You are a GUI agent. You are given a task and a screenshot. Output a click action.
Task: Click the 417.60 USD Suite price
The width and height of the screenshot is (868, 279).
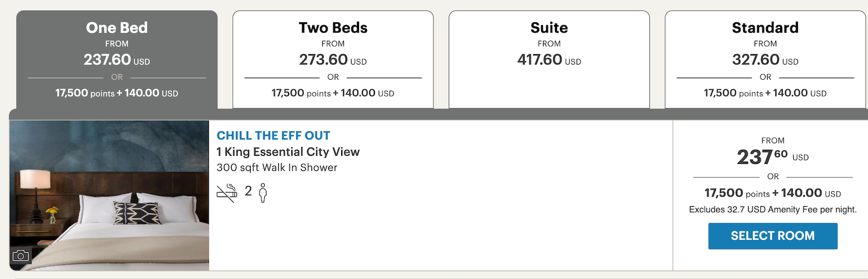click(549, 60)
